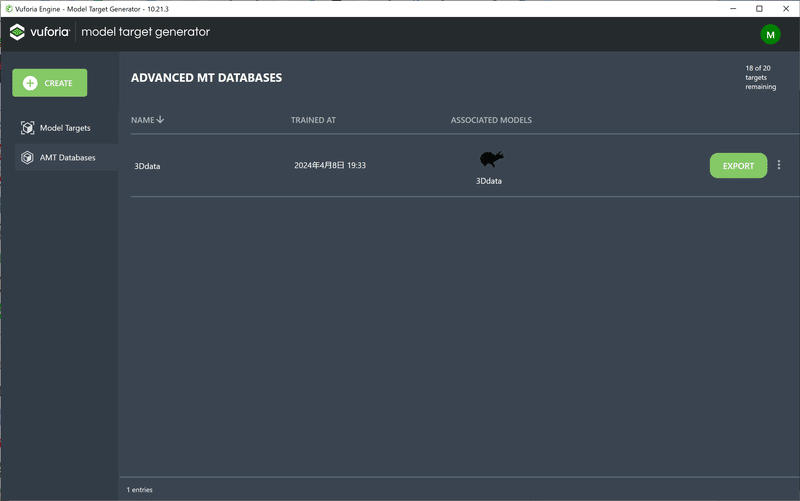Click TRAINED AT column header
The image size is (800, 501).
[x=313, y=120]
